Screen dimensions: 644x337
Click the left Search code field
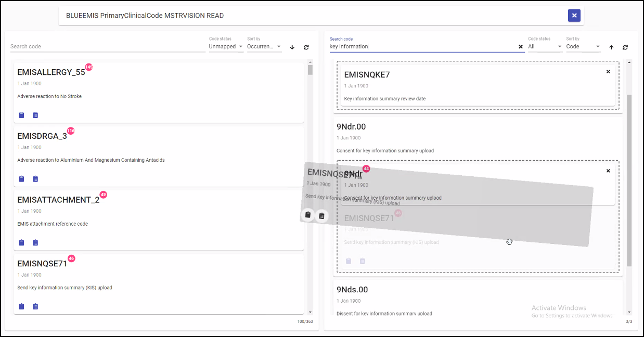107,46
